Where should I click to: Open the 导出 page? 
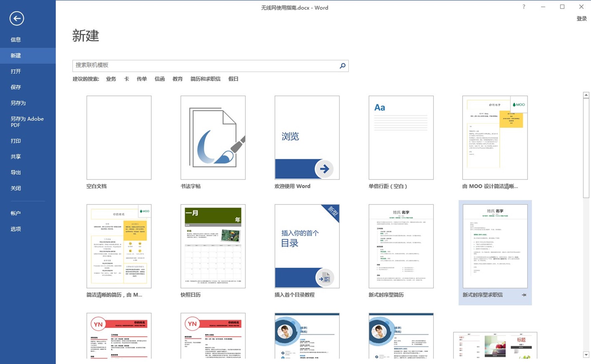pos(28,172)
